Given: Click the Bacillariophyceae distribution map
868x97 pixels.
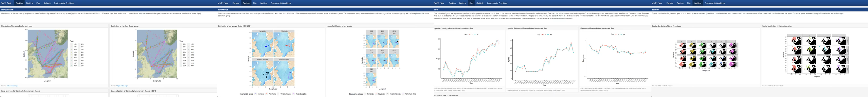Looking at the screenshot, I should [48, 54].
